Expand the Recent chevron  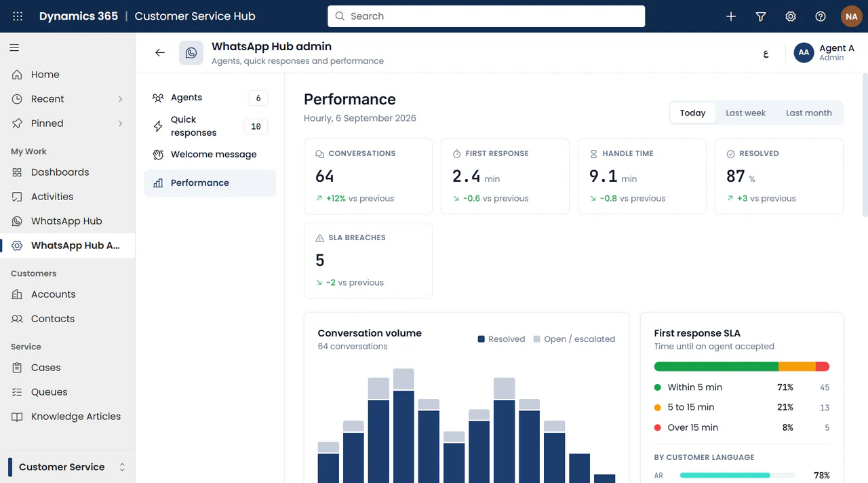point(121,99)
